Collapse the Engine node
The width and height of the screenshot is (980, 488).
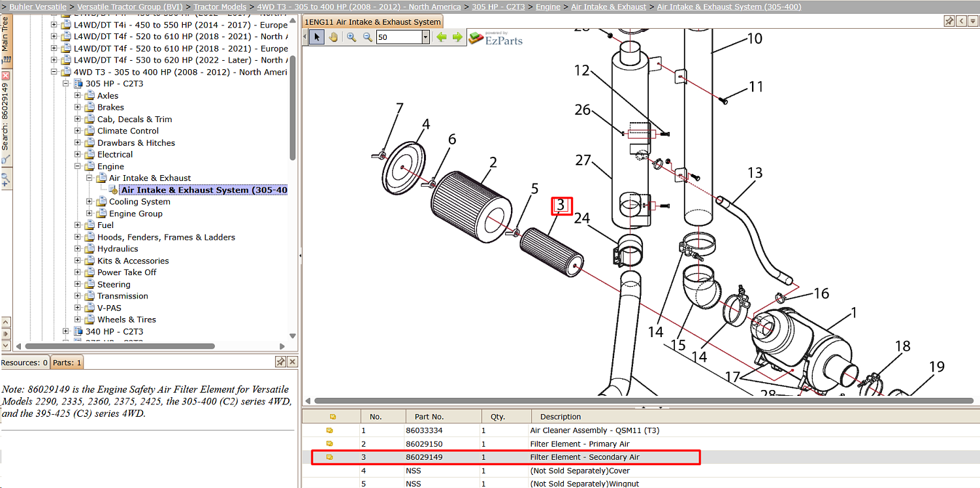(x=78, y=167)
